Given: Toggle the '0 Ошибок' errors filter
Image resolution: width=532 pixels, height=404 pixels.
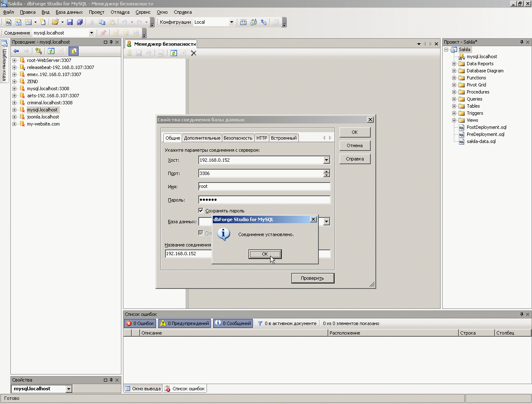Looking at the screenshot, I should [140, 323].
